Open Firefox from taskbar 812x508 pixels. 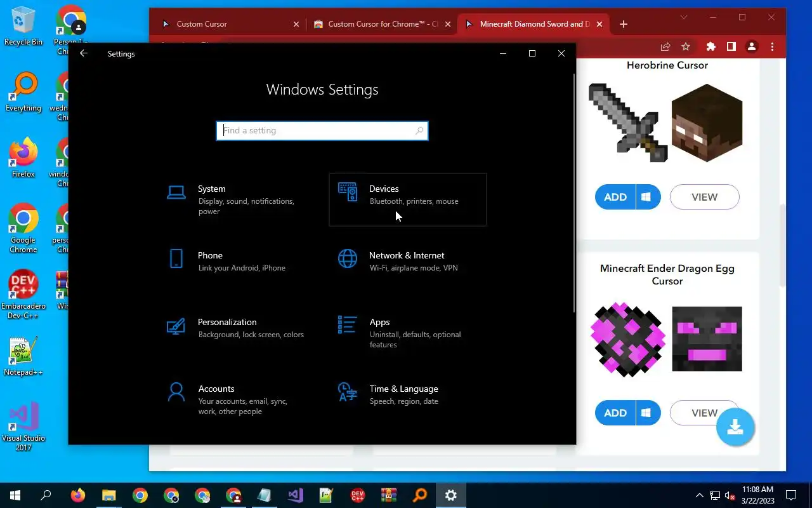(x=77, y=495)
